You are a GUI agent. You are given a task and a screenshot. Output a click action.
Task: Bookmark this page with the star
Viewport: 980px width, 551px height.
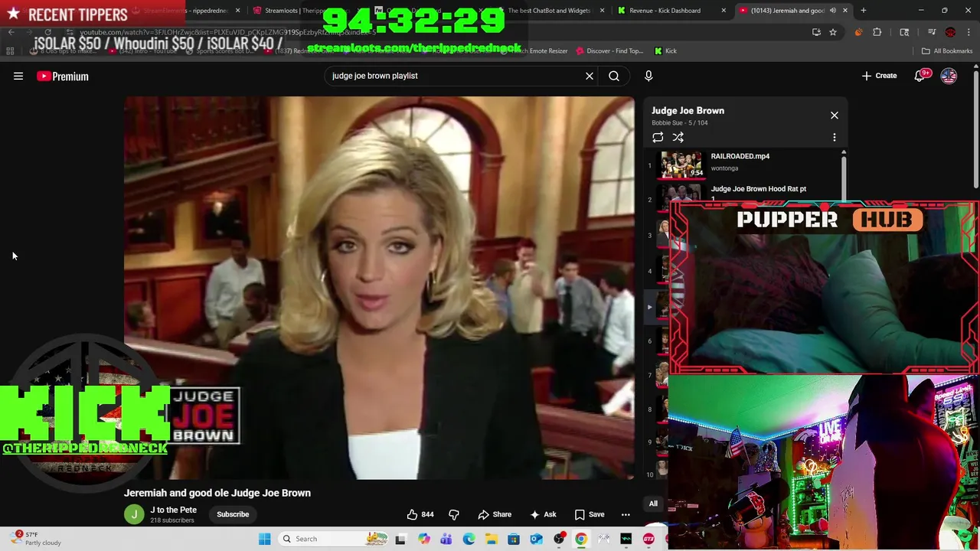click(833, 32)
